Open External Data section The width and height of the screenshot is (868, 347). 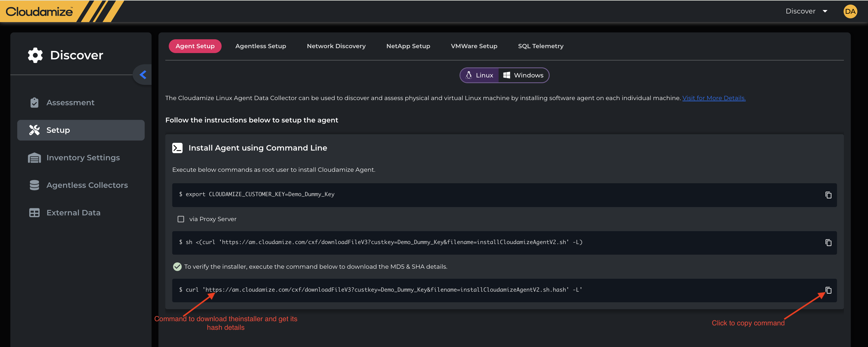click(73, 213)
